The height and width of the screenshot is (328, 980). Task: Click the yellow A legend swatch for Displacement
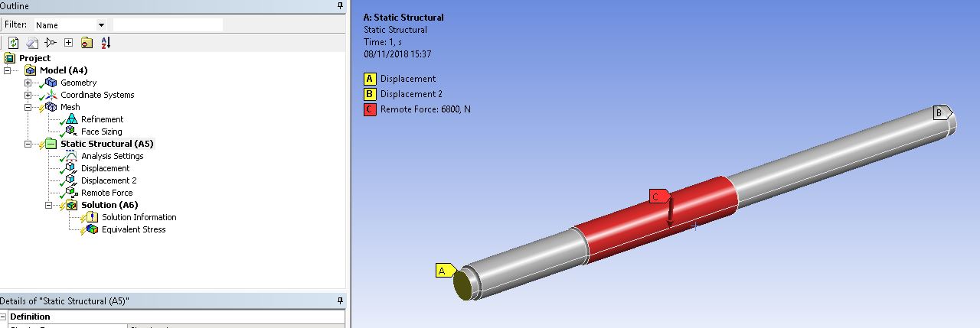click(x=370, y=79)
